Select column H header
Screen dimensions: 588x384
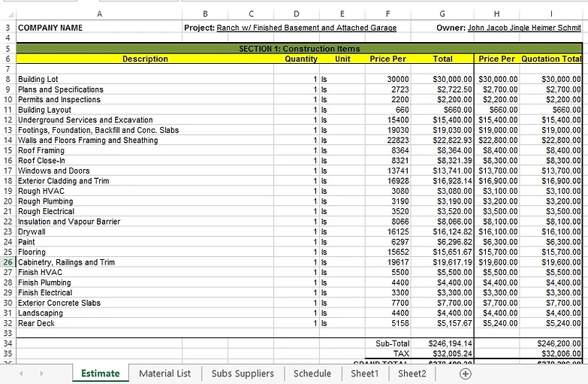coord(496,14)
